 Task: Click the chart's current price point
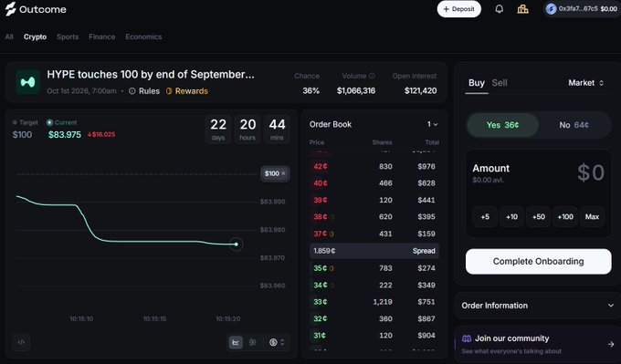point(236,244)
